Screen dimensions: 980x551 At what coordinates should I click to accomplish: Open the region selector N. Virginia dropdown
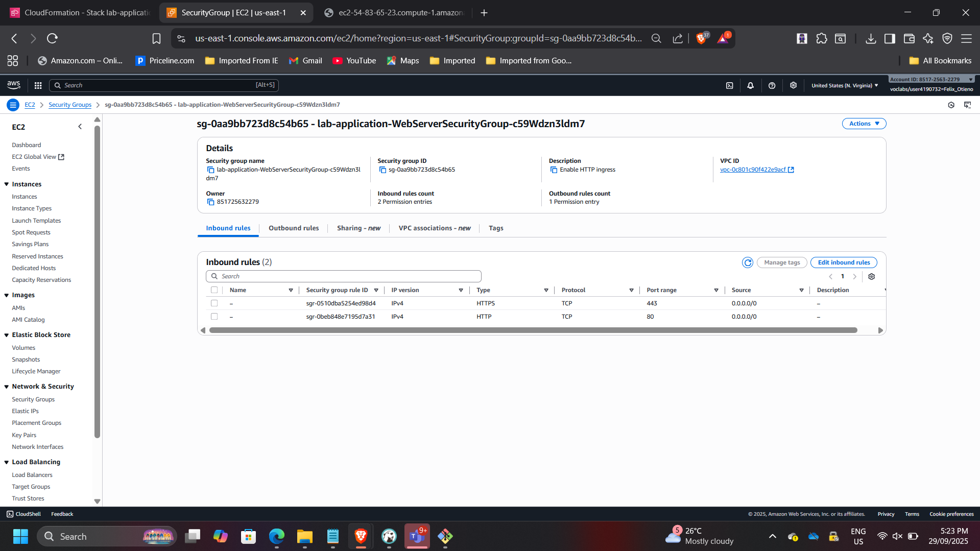845,86
